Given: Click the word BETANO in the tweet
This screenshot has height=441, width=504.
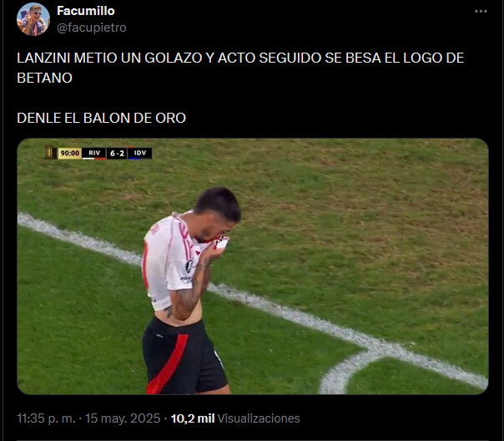Looking at the screenshot, I should [45, 78].
